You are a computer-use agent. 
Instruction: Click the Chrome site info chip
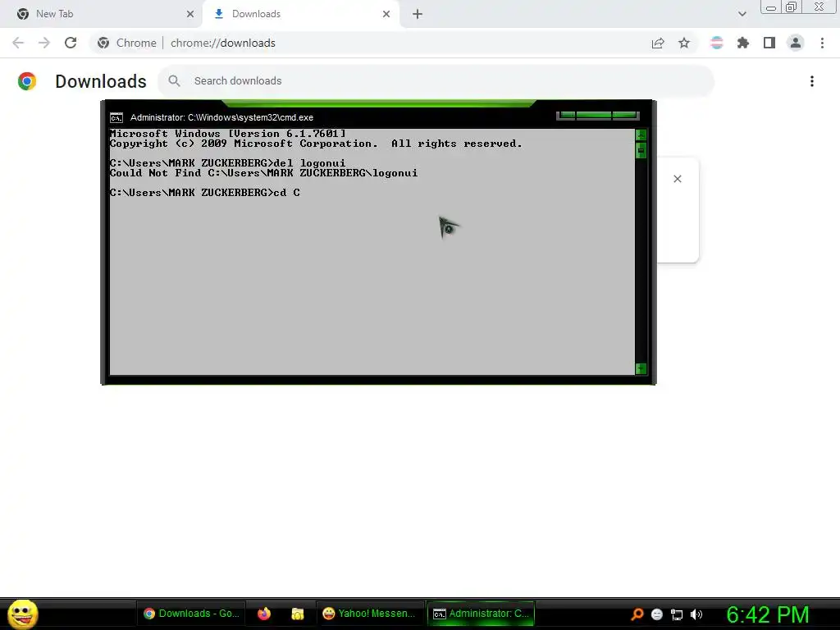[127, 43]
